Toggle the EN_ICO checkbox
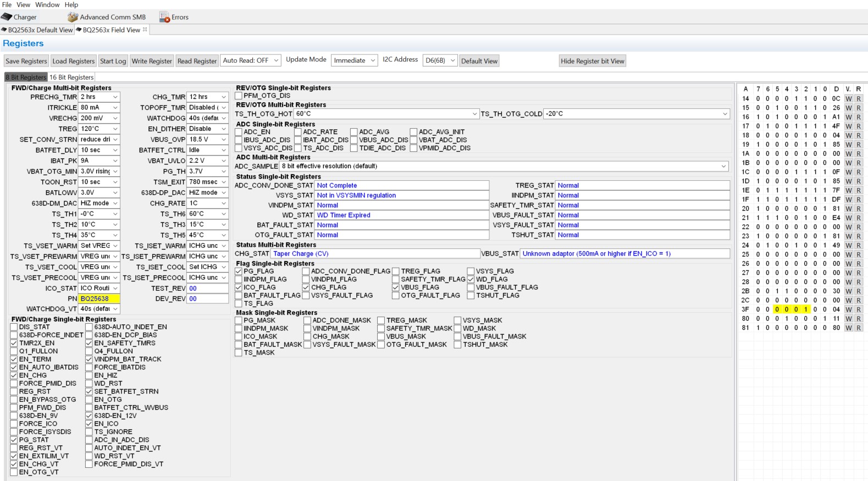Screen dimensions: 868x481 click(89, 424)
